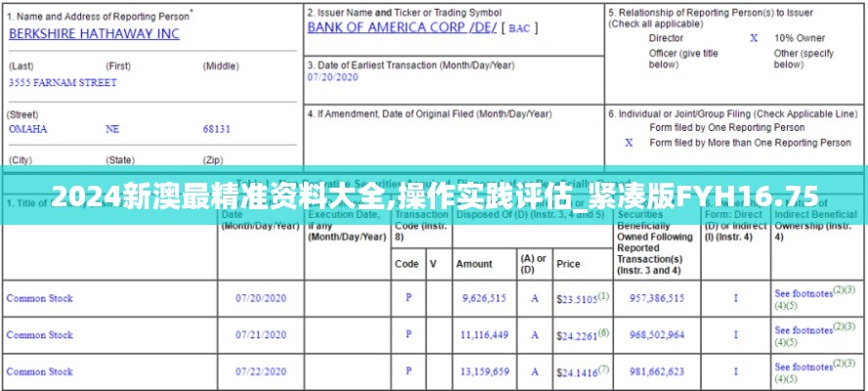Open the BANK OF AMERICA CORP /DE/ link
Viewport: 868px width, 391px height.
[x=402, y=27]
